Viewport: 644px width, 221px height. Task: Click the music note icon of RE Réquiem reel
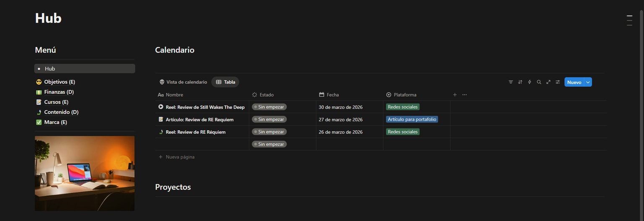pos(161,132)
